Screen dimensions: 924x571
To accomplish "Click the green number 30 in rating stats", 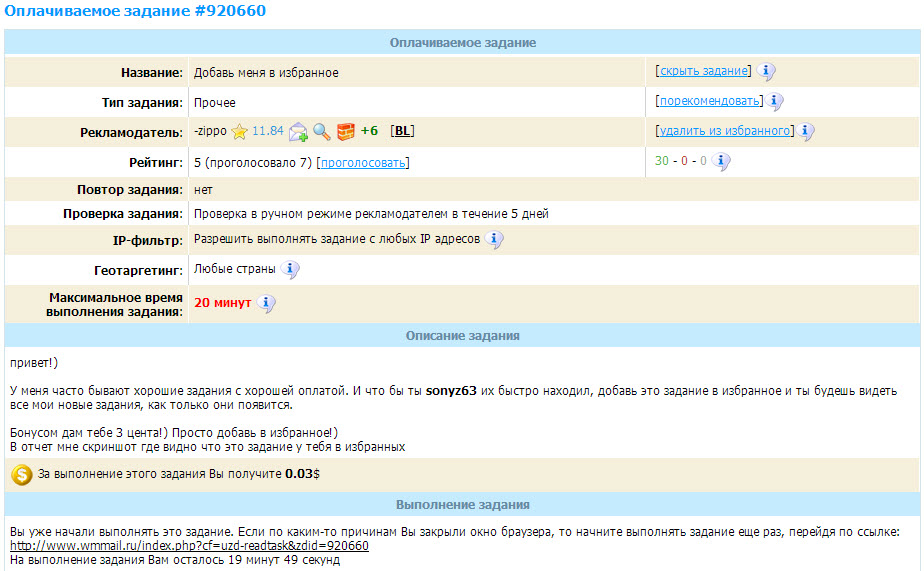I will click(x=662, y=161).
